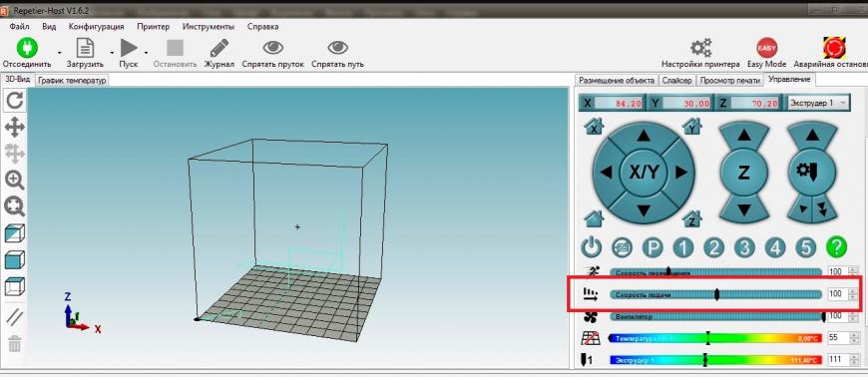
Task: Open the Файл menu
Action: (19, 27)
